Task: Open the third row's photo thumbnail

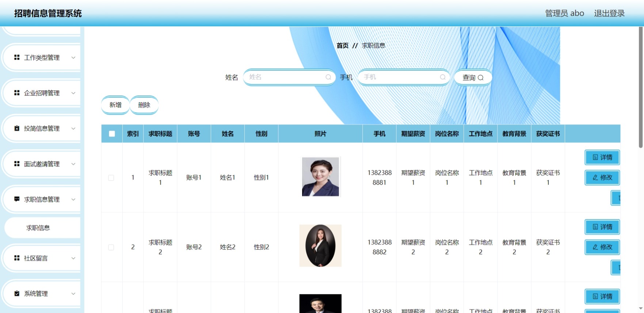Action: [320, 303]
